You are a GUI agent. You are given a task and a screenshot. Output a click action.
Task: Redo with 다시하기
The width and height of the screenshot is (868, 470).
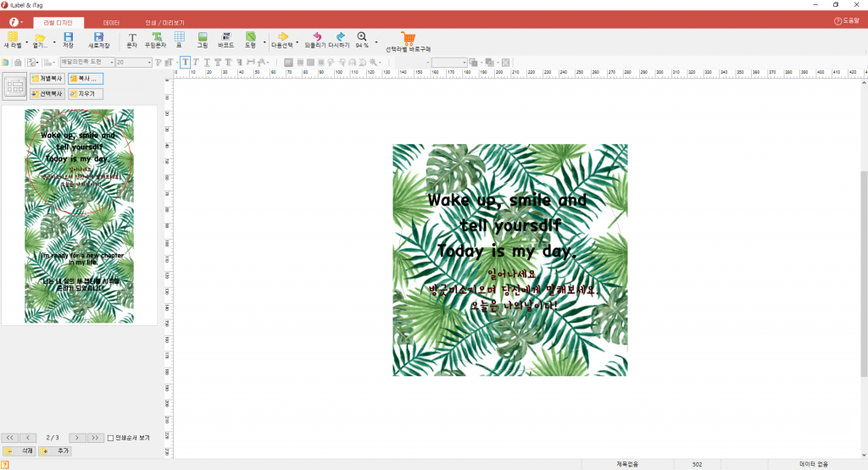[339, 40]
